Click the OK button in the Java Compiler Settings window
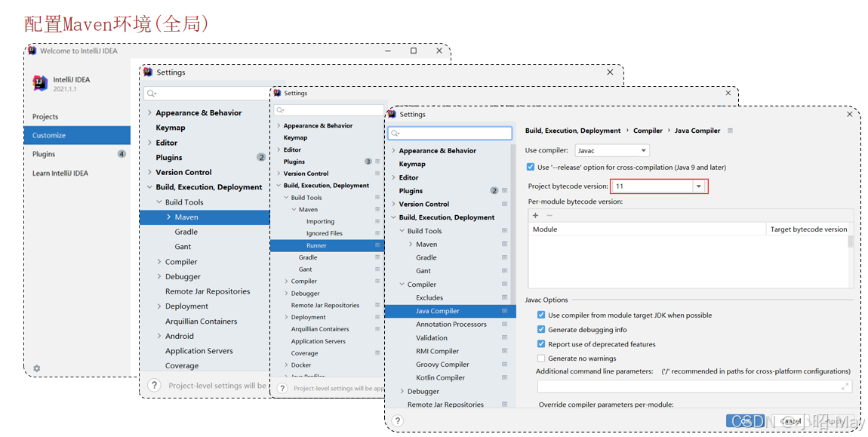 point(745,421)
